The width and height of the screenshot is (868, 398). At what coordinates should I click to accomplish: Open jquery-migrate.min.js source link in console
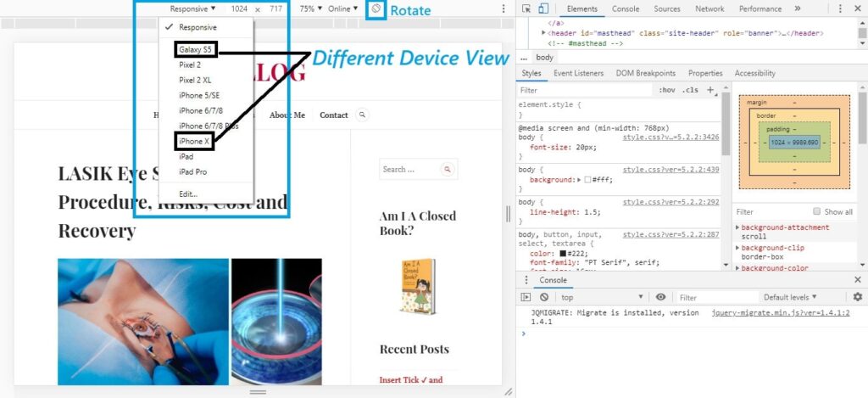click(781, 312)
